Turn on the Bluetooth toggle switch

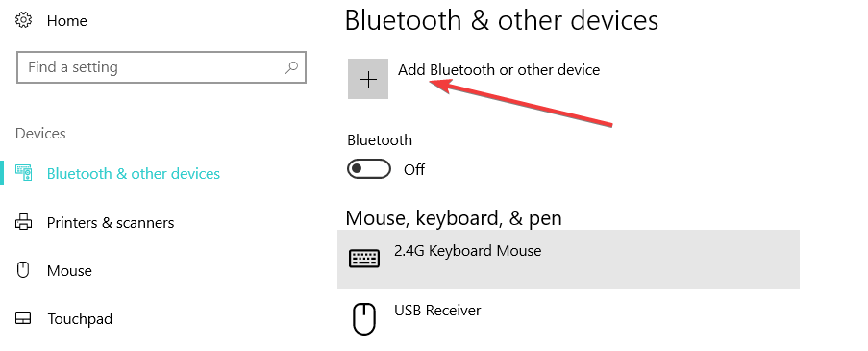pyautogui.click(x=369, y=169)
